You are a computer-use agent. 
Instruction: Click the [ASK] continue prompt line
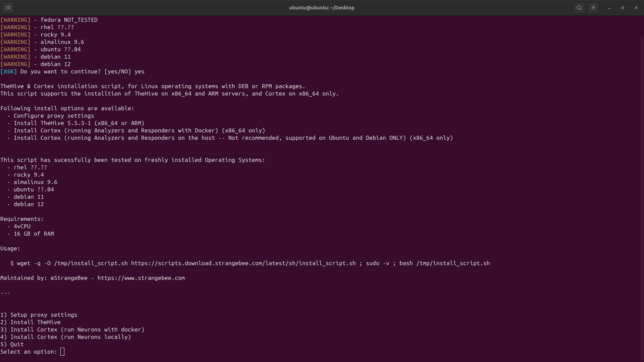72,71
